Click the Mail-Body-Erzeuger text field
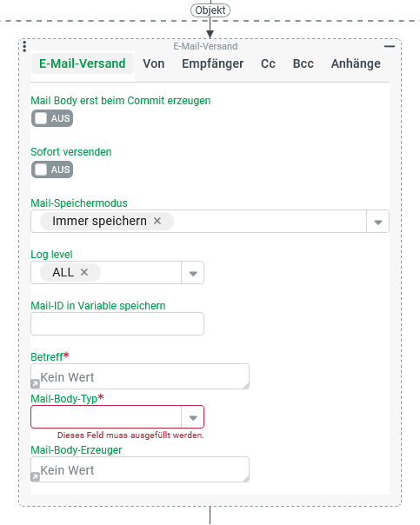 (x=140, y=469)
